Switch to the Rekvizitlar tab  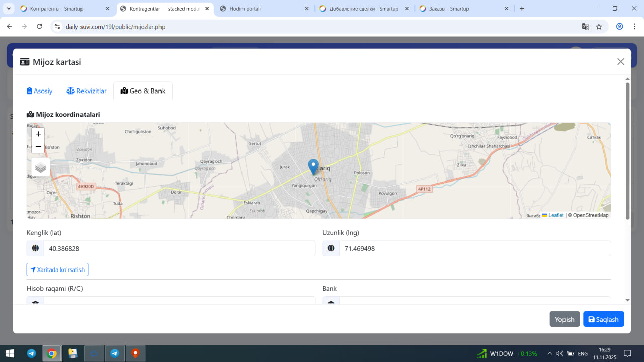point(87,91)
